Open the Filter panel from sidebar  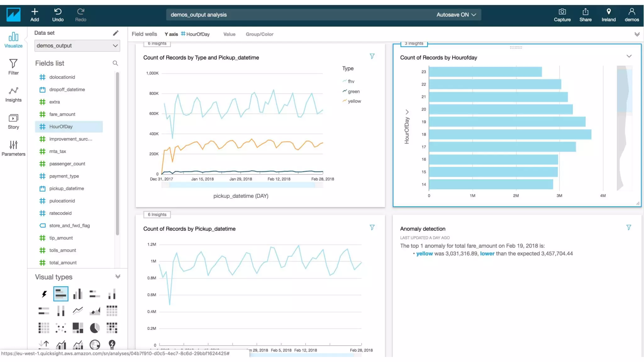(x=13, y=67)
